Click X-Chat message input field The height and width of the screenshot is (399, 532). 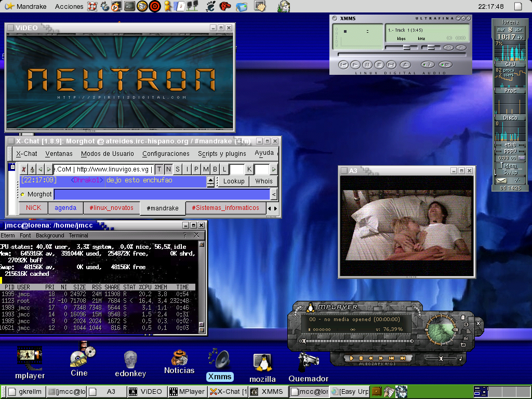(162, 194)
